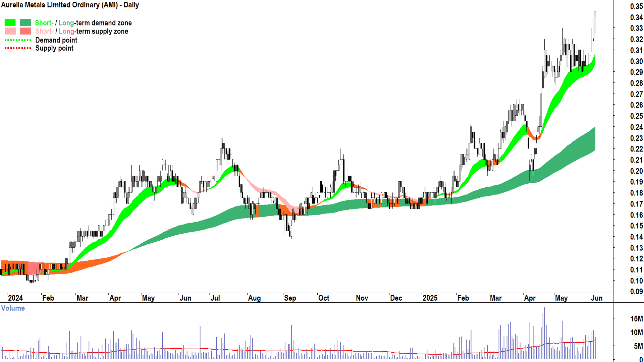Image resolution: width=644 pixels, height=362 pixels.
Task: Click the 0.30 price axis label
Action: pyautogui.click(x=636, y=61)
